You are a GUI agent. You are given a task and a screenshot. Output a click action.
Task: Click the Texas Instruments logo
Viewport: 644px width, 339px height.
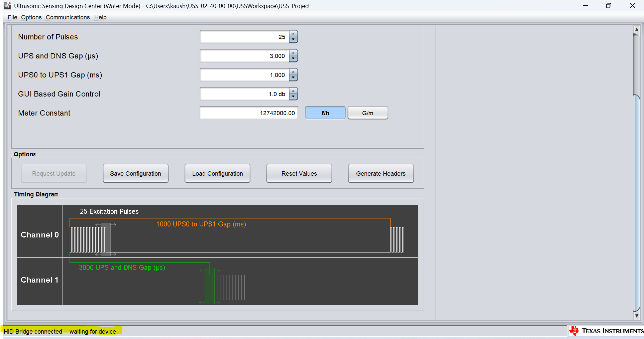[606, 331]
